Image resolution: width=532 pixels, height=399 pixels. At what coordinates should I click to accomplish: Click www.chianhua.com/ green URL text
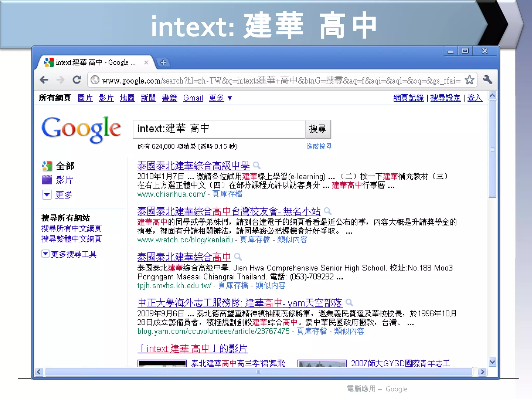171,194
